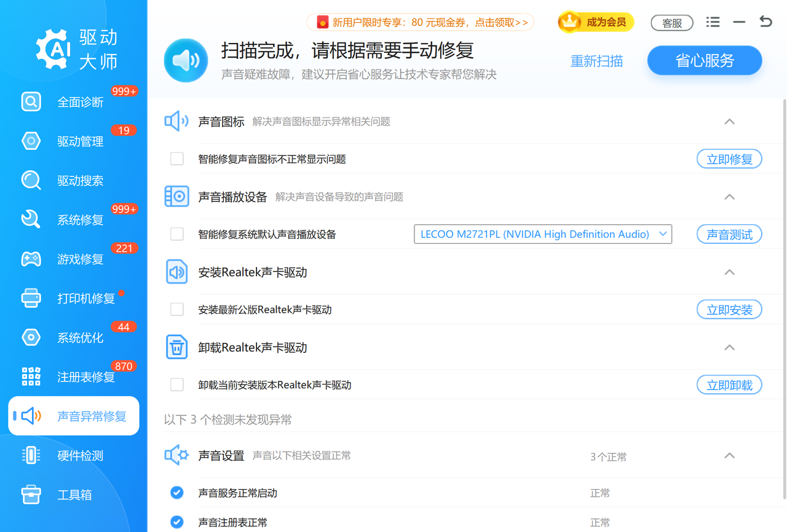Check 安装最新公版Realtek声卡驱动 checkbox
This screenshot has width=787, height=532.
(x=177, y=310)
